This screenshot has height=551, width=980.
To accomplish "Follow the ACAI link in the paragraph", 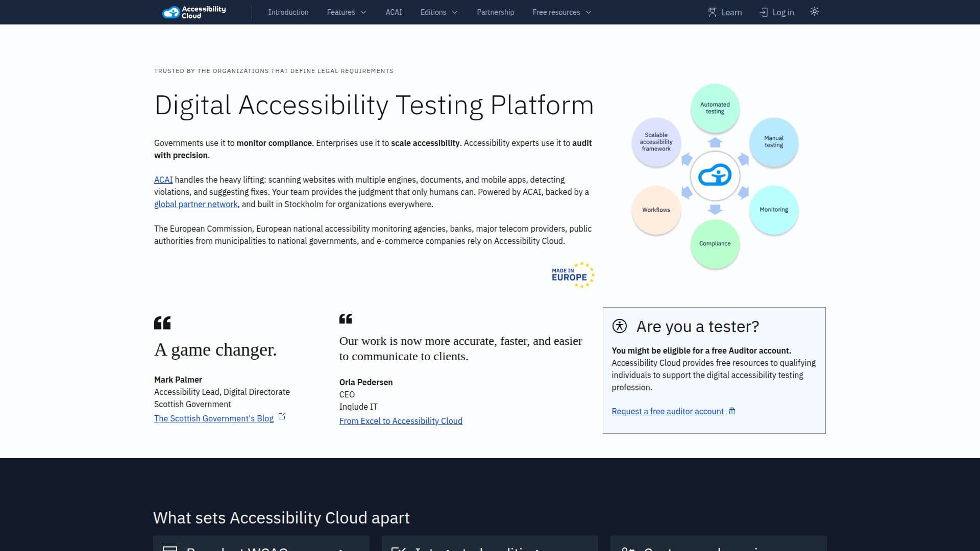I will point(163,180).
